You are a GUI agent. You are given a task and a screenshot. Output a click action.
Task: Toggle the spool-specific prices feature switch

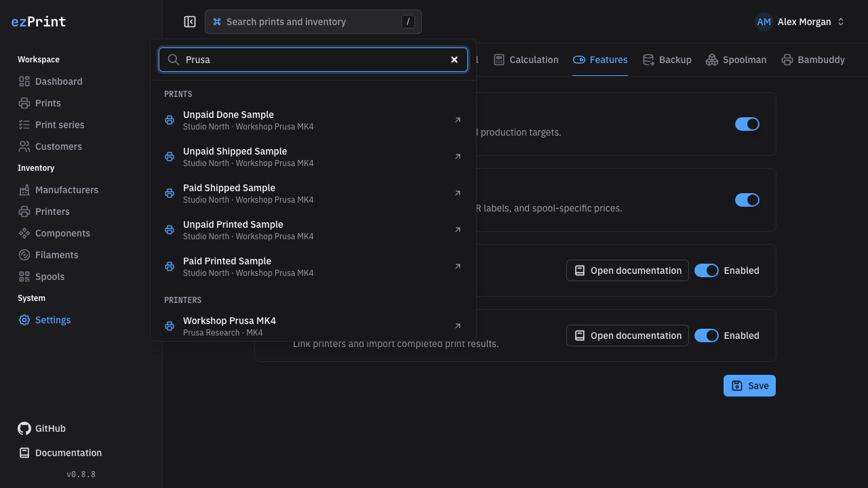tap(747, 200)
